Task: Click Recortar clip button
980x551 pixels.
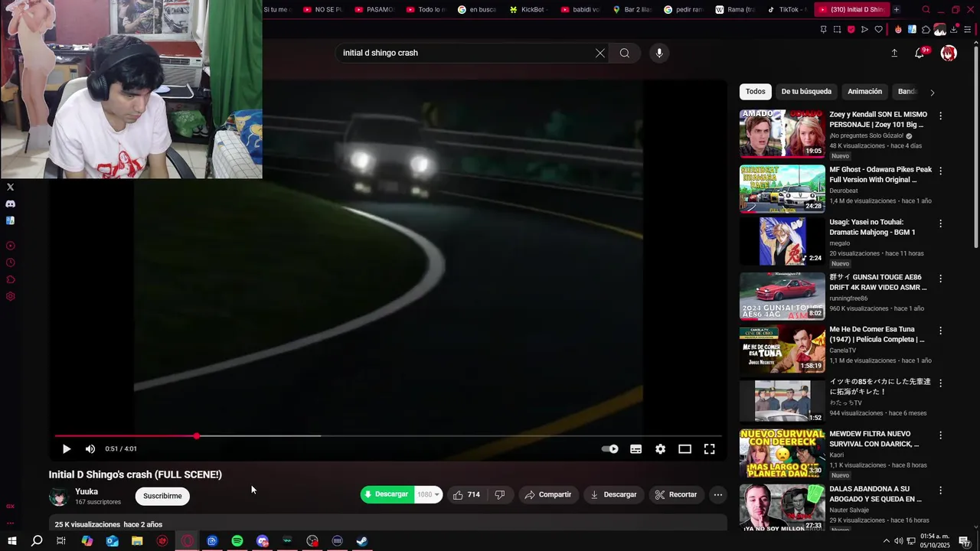Action: [x=676, y=494]
